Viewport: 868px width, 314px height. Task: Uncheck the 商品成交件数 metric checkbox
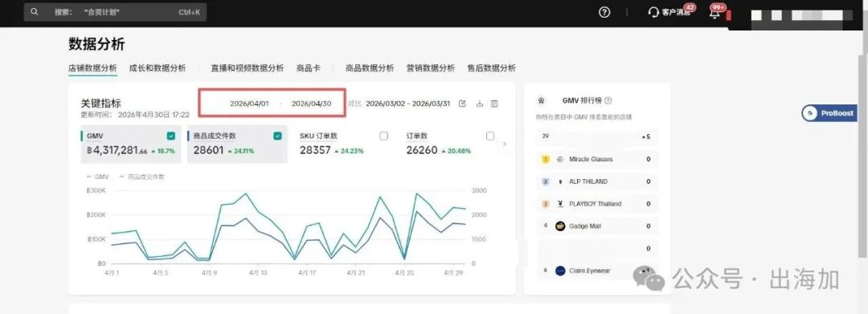point(277,136)
